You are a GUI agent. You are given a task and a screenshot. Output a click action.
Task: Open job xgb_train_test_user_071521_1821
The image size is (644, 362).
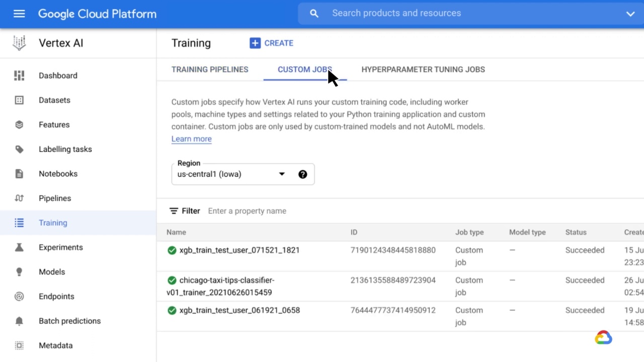tap(239, 250)
